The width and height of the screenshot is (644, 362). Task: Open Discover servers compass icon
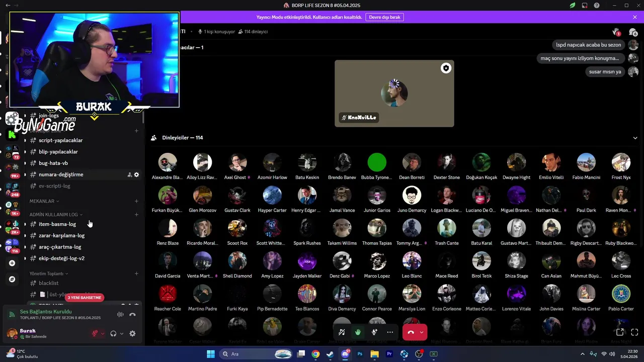12,279
